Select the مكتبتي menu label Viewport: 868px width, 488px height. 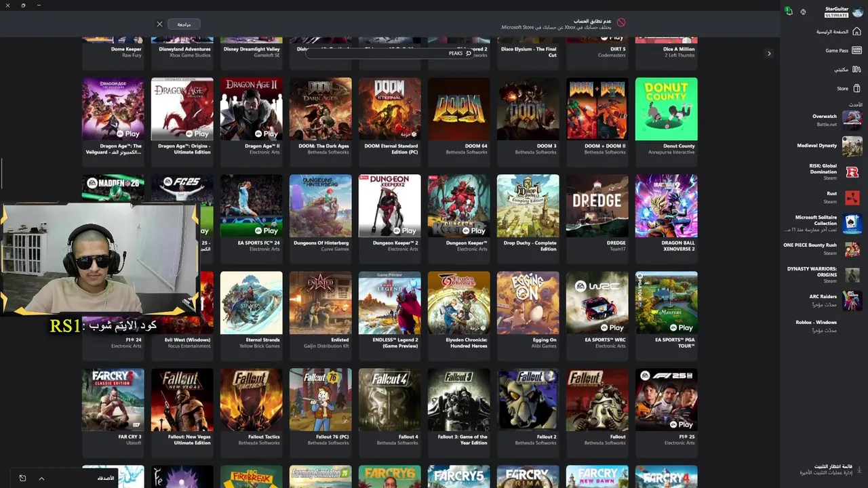tap(842, 69)
